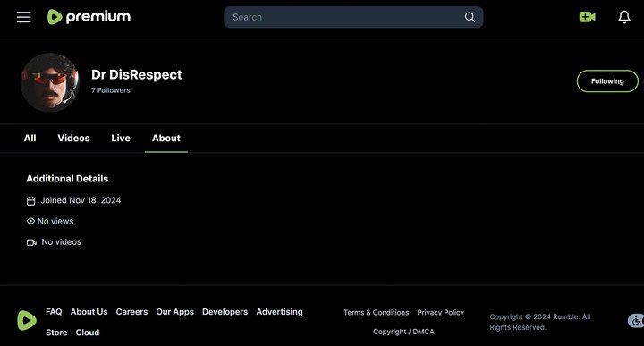Click the Dr DisRespect profile avatar

point(50,82)
